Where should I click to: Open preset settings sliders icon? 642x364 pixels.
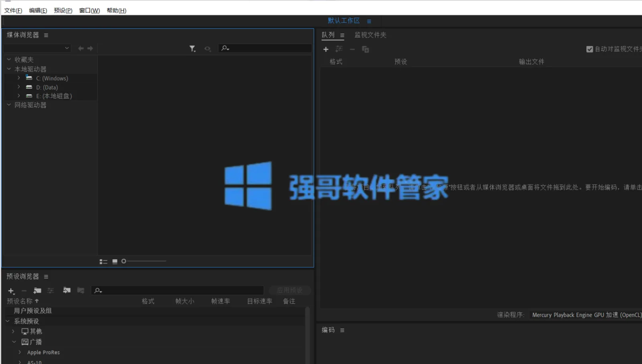point(51,290)
